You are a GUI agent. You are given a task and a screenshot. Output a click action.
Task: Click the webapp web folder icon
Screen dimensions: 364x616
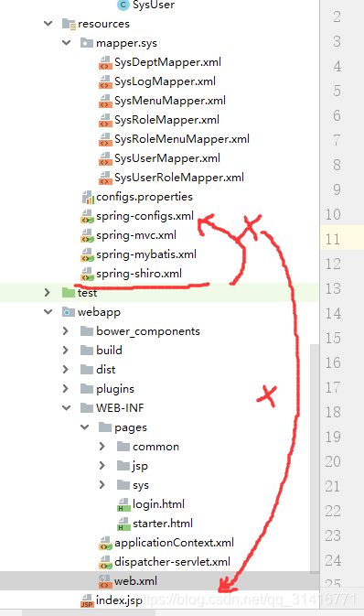(x=69, y=312)
